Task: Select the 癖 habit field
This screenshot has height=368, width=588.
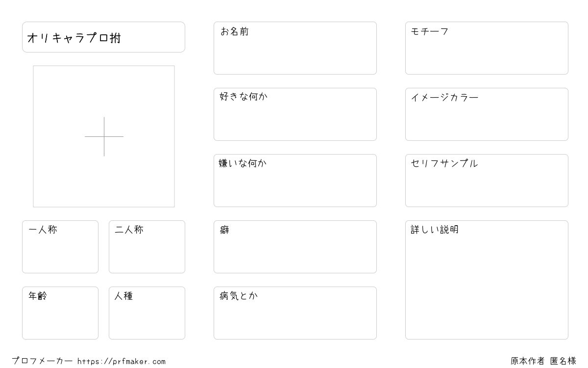Action: tap(295, 247)
